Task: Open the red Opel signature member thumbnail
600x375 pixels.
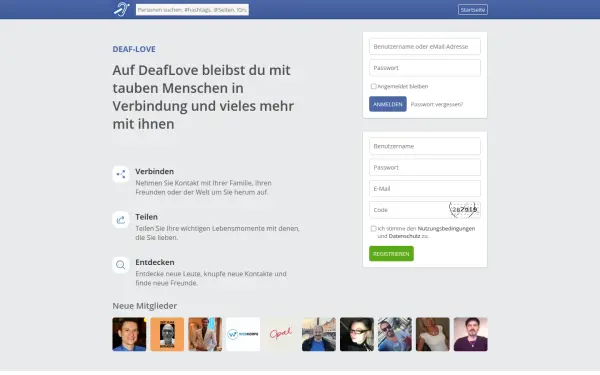Action: pyautogui.click(x=281, y=334)
